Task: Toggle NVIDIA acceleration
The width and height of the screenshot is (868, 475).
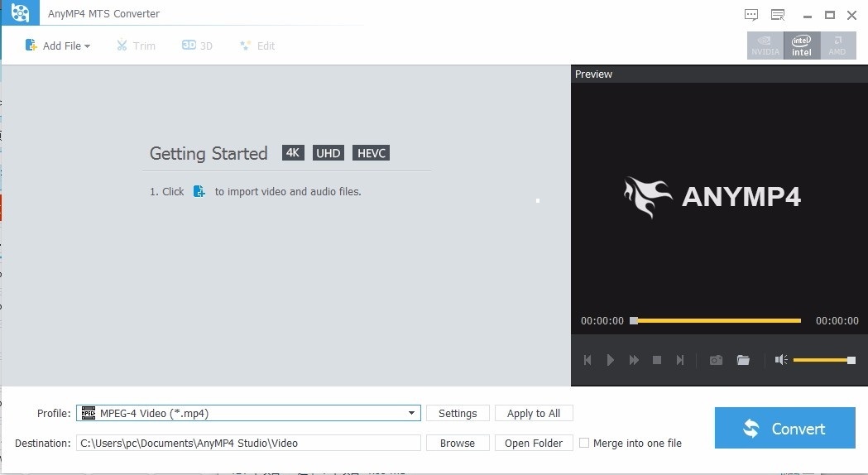Action: [765, 46]
